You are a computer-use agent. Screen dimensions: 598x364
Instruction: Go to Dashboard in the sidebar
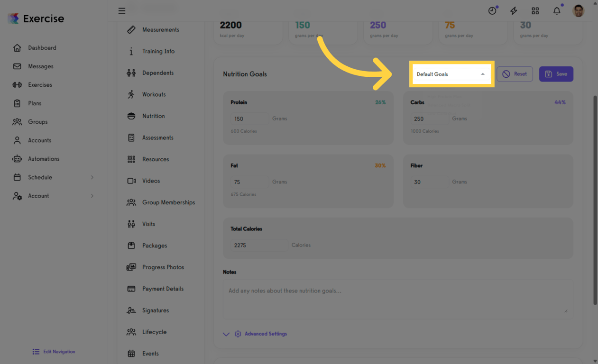pyautogui.click(x=42, y=48)
